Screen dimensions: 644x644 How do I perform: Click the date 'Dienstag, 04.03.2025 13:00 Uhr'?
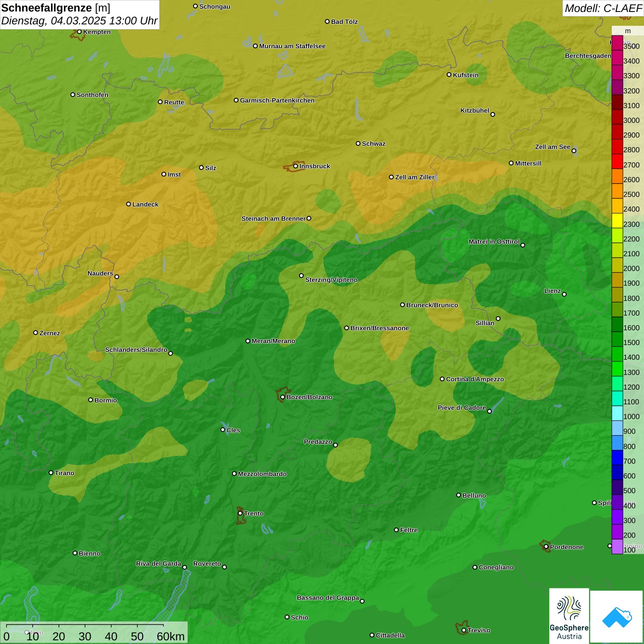coord(79,21)
